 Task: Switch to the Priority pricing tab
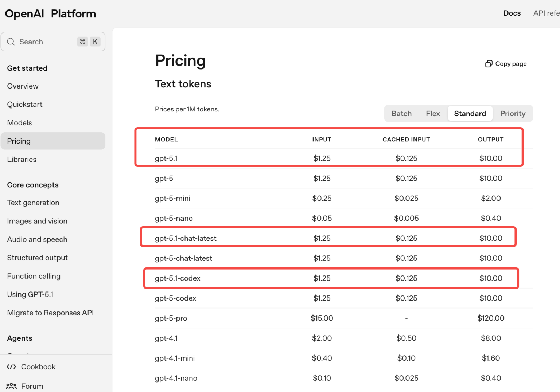(x=513, y=114)
